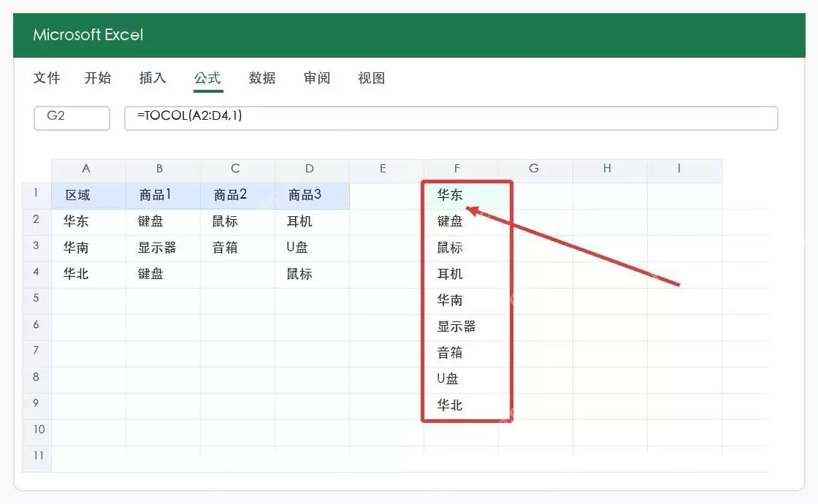The width and height of the screenshot is (818, 504).
Task: Select row 6 header
Action: (x=37, y=327)
